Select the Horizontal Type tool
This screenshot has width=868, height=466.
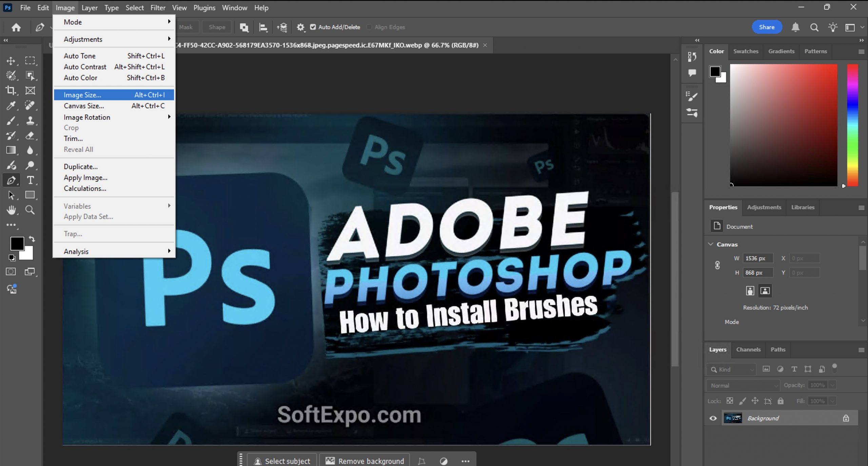(x=30, y=180)
